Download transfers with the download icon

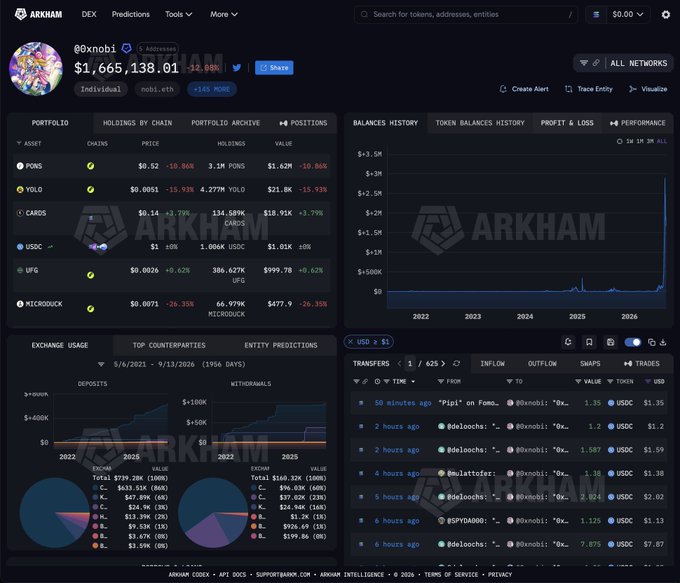663,342
